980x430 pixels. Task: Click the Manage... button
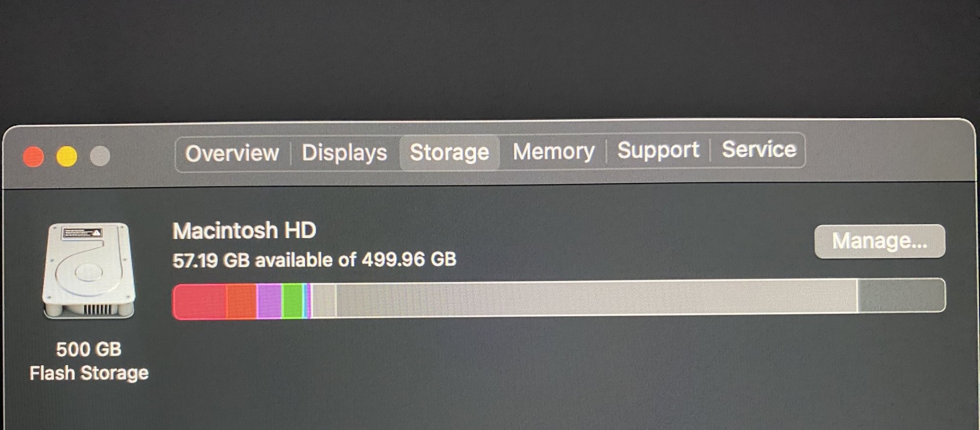880,241
